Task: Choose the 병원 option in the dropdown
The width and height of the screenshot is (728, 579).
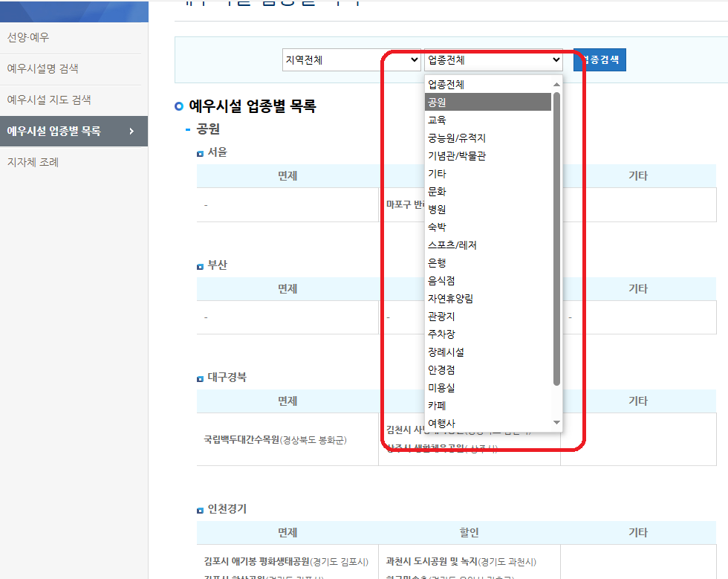Action: [x=488, y=209]
